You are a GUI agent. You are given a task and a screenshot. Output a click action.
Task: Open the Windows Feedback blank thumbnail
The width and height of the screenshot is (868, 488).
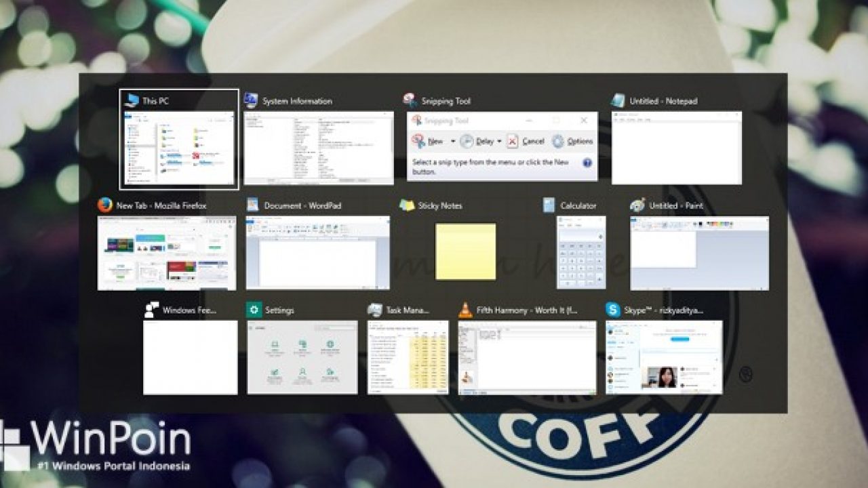click(191, 357)
